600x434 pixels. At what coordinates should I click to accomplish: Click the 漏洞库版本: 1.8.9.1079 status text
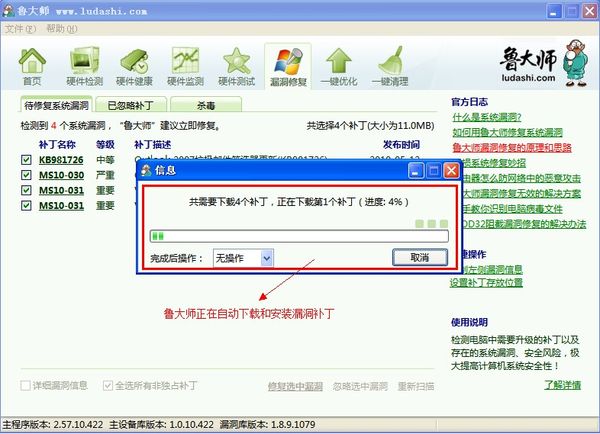coord(267,424)
